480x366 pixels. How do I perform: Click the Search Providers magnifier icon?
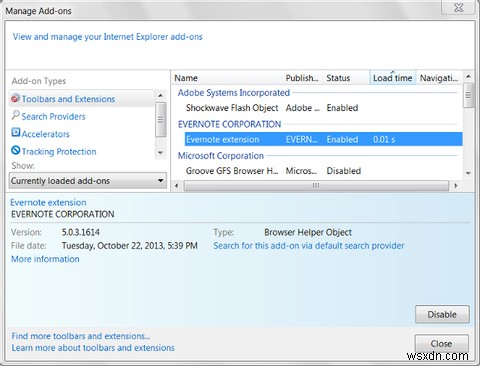tap(15, 115)
